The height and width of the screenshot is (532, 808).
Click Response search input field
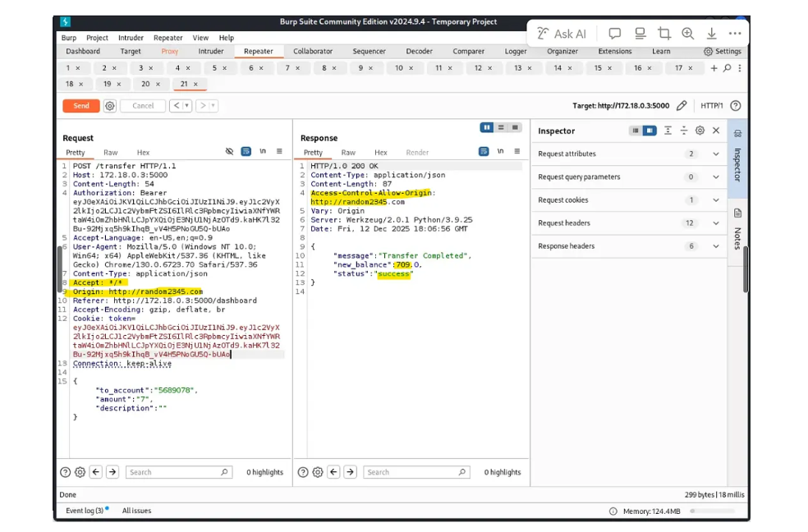click(416, 472)
